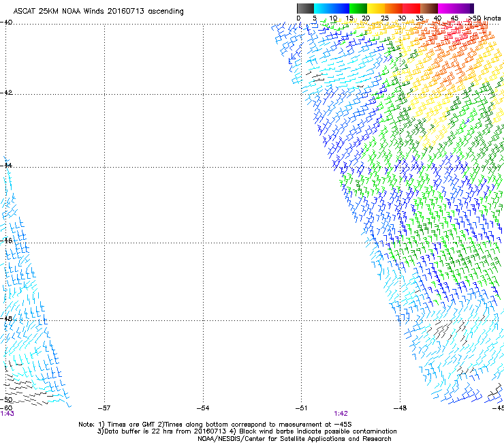The image size is (504, 443).
Task: Click the '35' label under the color bar
Action: [x=420, y=18]
